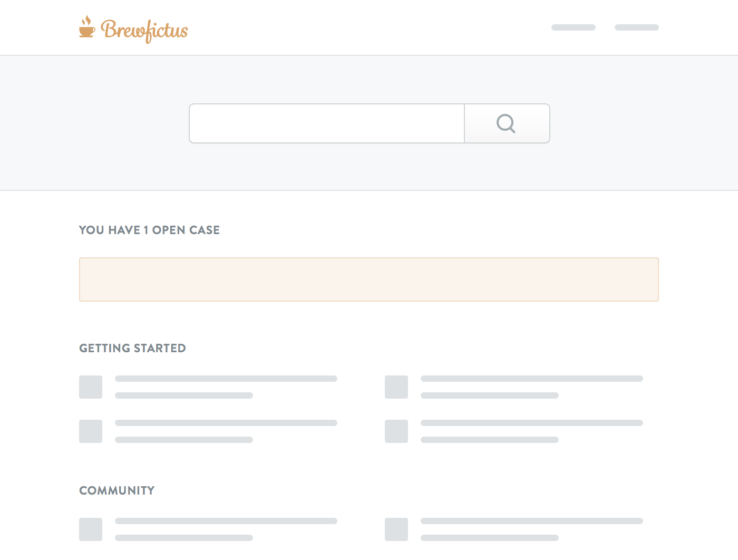Open the lower-right Getting Started article thumbnail
This screenshot has width=738, height=560.
tap(396, 431)
